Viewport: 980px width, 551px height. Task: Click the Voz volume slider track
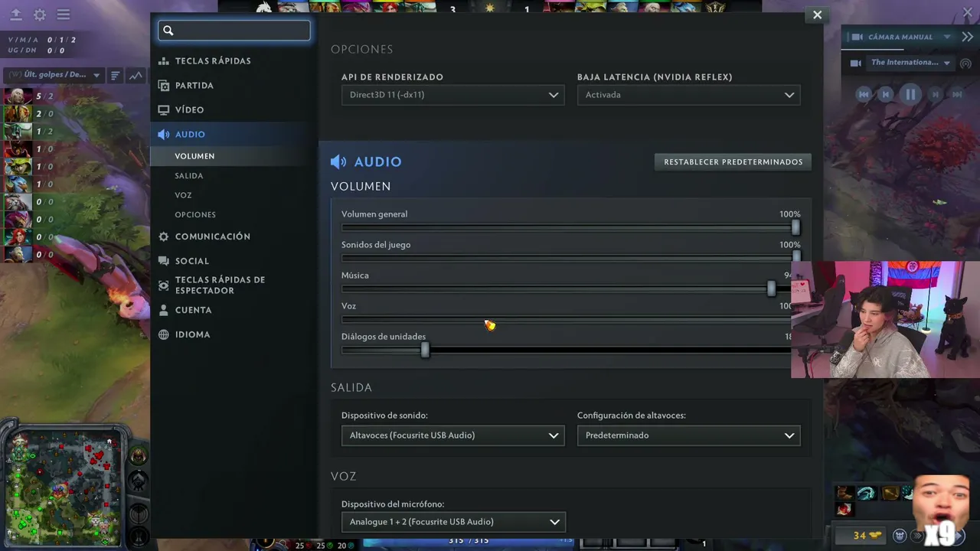[567, 319]
